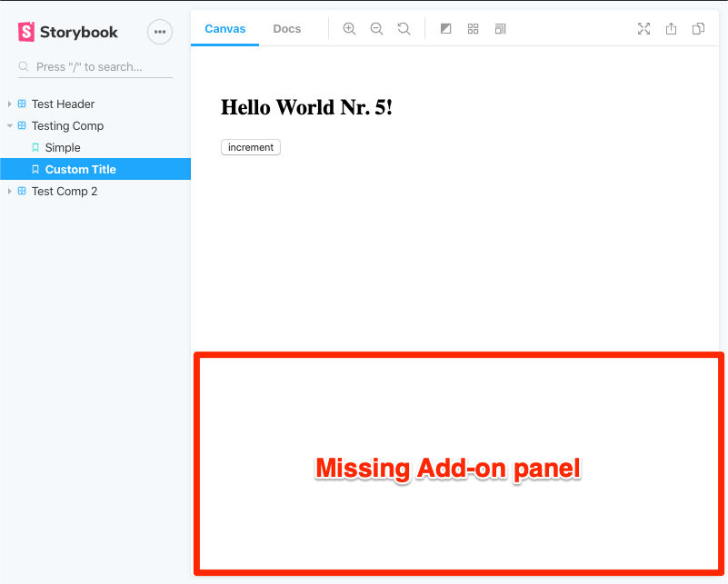Reset the canvas zoom level
The image size is (728, 584).
(x=404, y=28)
